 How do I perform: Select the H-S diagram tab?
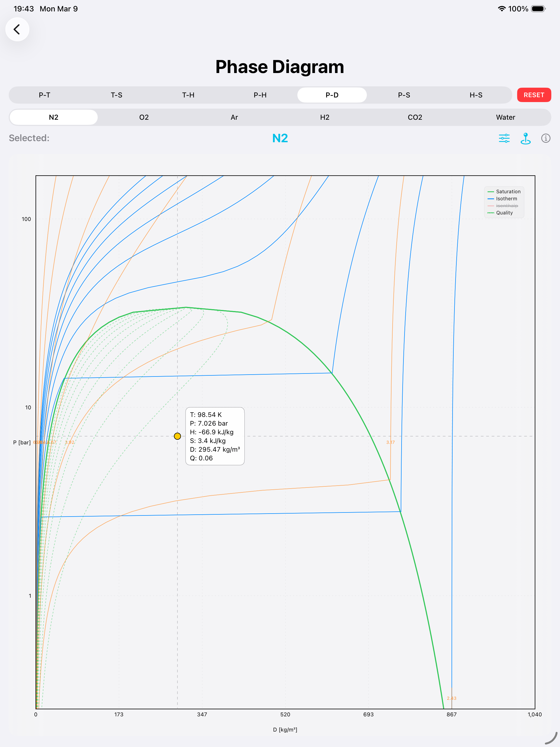476,95
